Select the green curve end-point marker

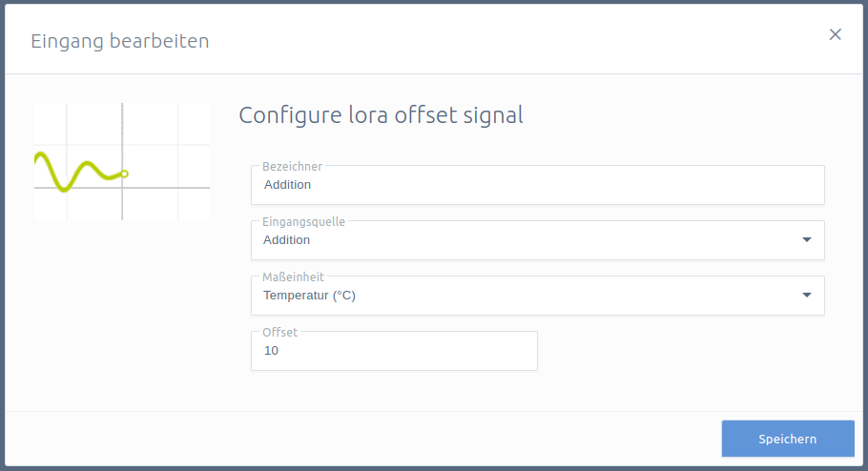(x=125, y=174)
